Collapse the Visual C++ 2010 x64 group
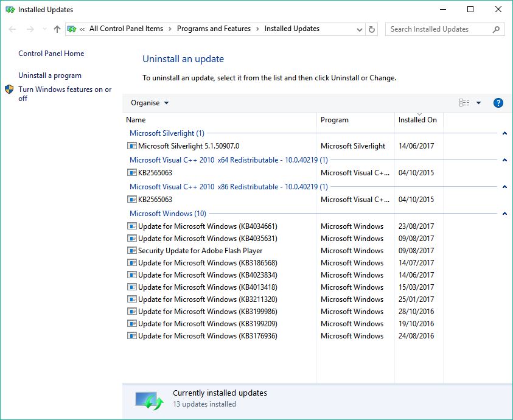The image size is (513, 420). (504, 160)
